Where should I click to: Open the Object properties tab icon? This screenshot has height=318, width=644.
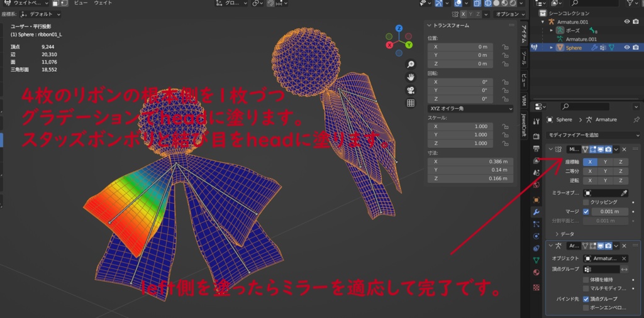[536, 200]
